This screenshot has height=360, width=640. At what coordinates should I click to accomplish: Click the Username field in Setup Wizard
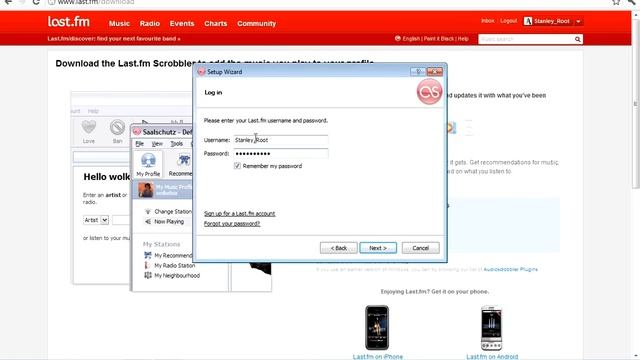coord(281,140)
